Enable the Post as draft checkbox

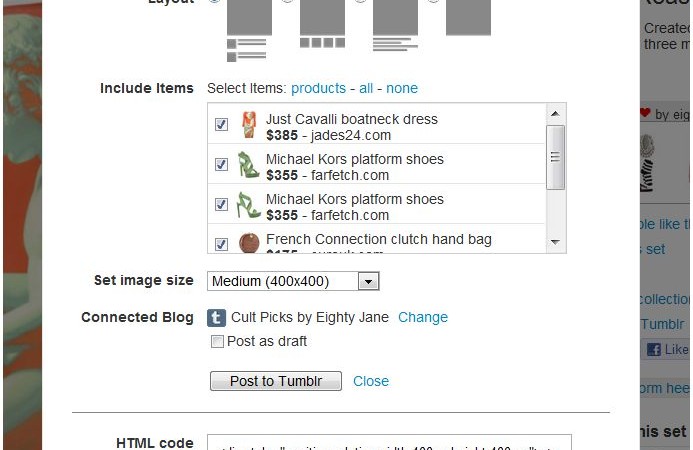pyautogui.click(x=217, y=342)
